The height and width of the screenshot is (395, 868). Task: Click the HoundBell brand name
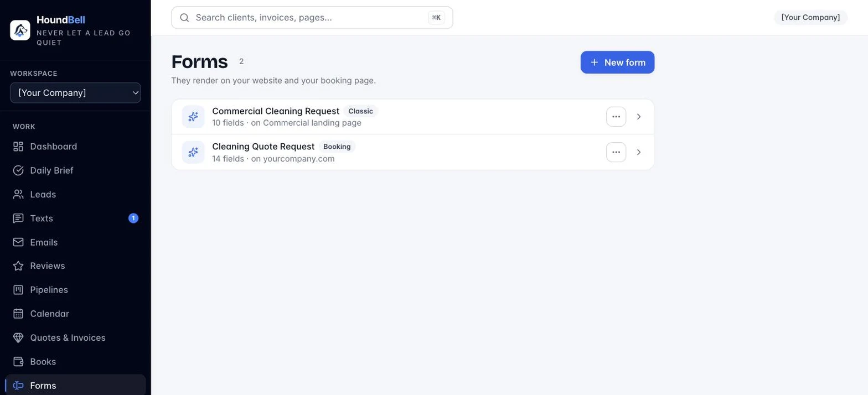pyautogui.click(x=61, y=20)
